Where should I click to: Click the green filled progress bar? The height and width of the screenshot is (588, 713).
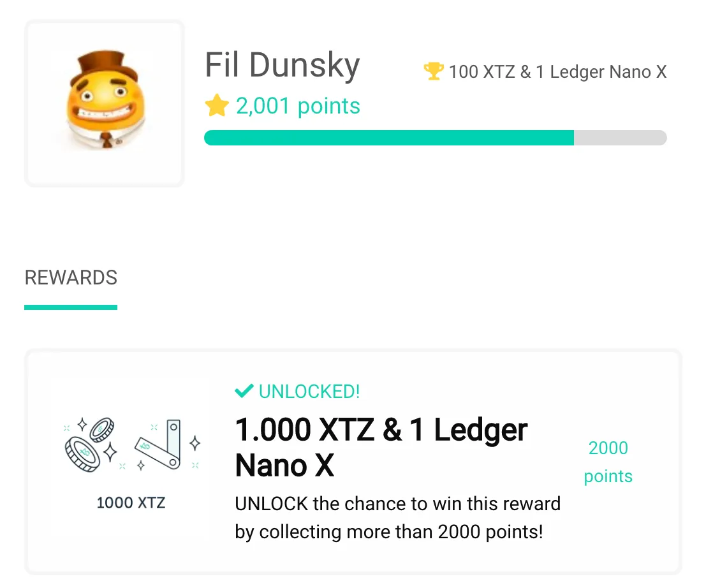tap(389, 138)
